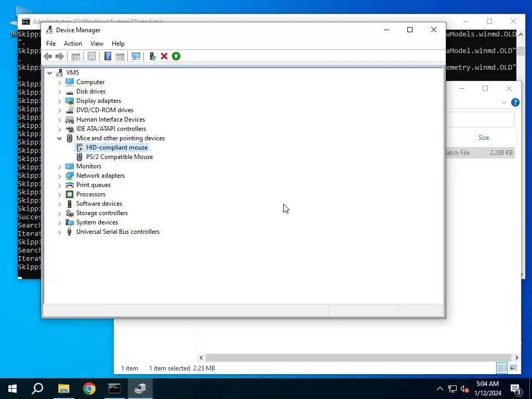
Task: Open Properties using the toolbar icon
Action: (91, 56)
